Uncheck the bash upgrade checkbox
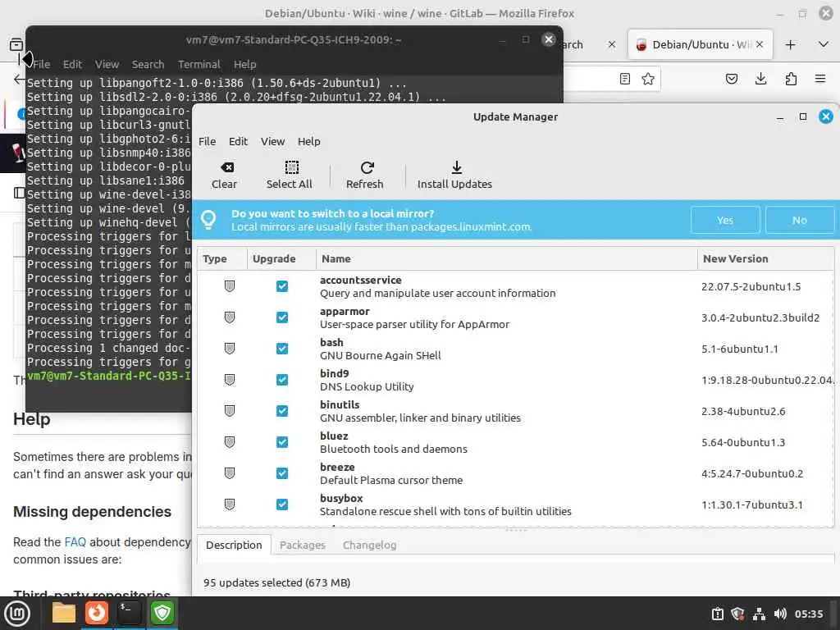 pyautogui.click(x=282, y=348)
